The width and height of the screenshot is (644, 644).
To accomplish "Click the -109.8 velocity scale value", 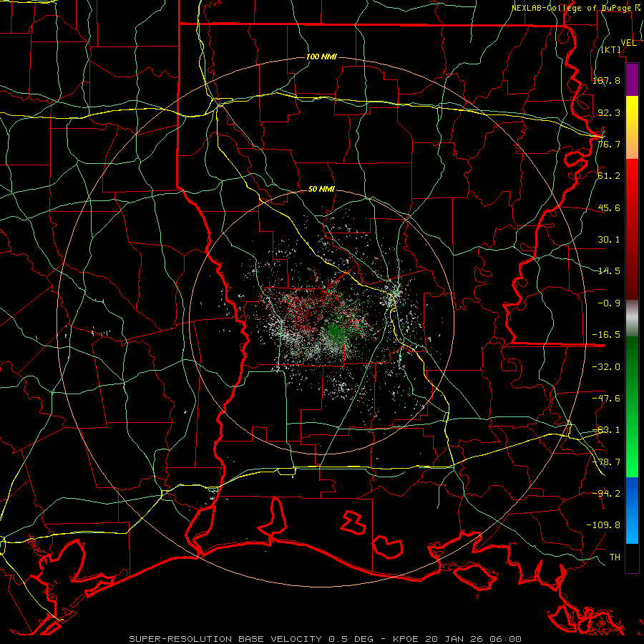I will [x=603, y=525].
